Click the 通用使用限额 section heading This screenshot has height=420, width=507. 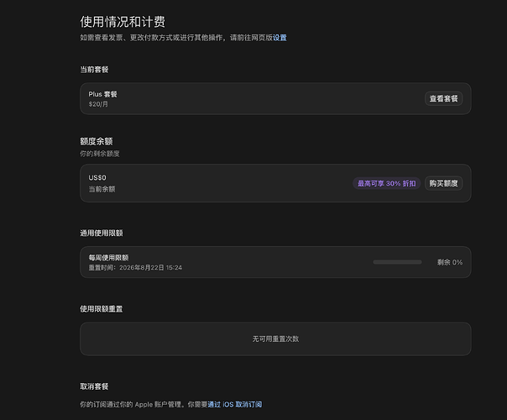[102, 233]
